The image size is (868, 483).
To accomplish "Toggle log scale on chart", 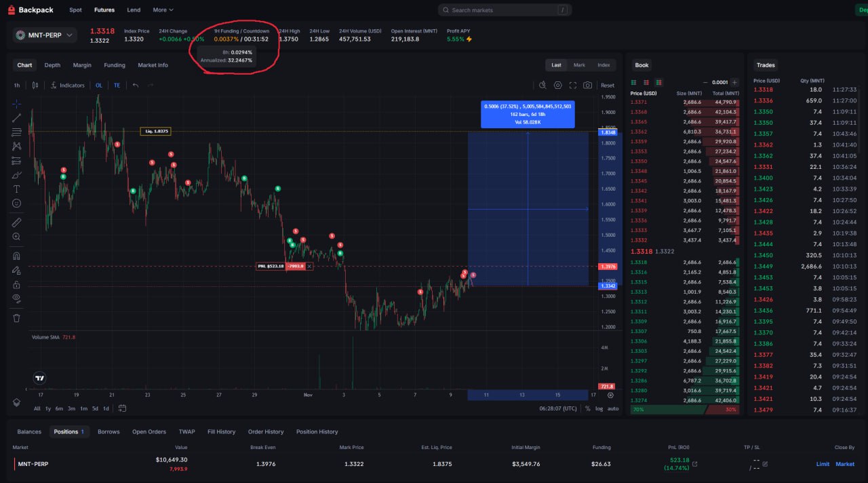I will [x=599, y=408].
